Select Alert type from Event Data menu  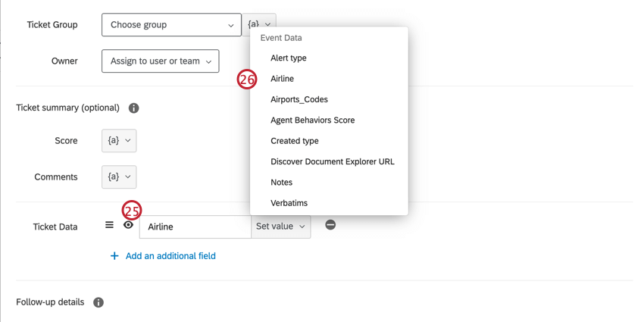pos(289,58)
